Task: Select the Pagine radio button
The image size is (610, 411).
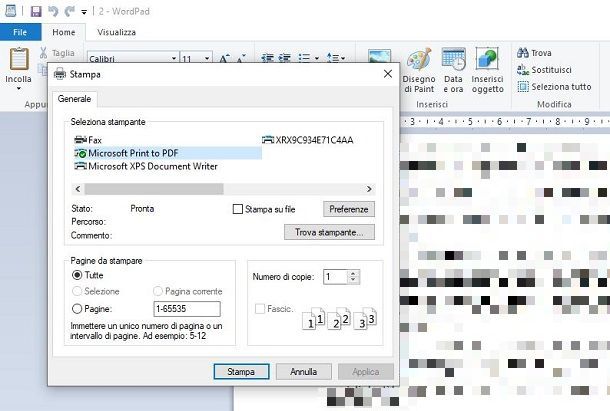Action: pyautogui.click(x=77, y=309)
